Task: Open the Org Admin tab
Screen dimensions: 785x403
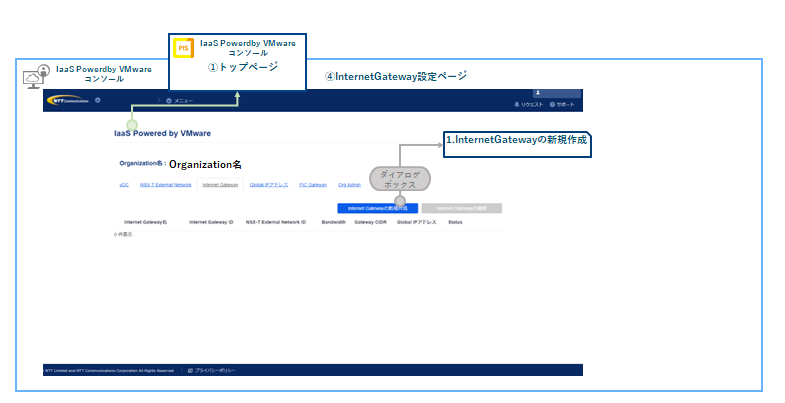Action: (x=349, y=185)
